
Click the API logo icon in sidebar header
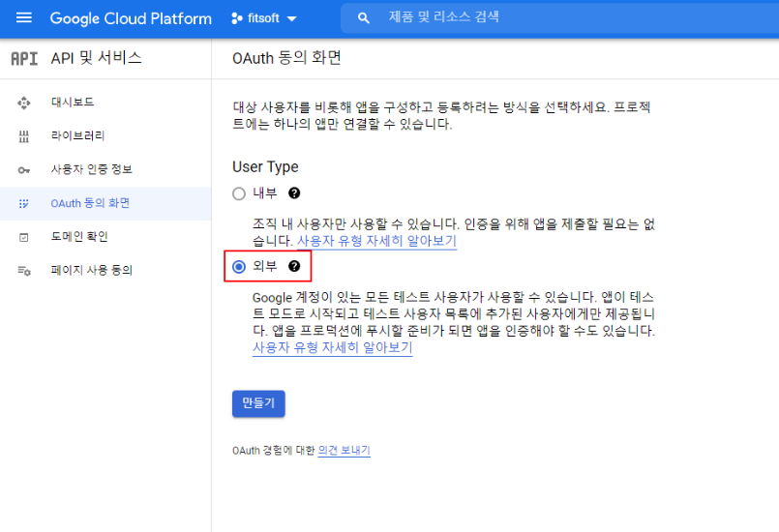(x=24, y=59)
